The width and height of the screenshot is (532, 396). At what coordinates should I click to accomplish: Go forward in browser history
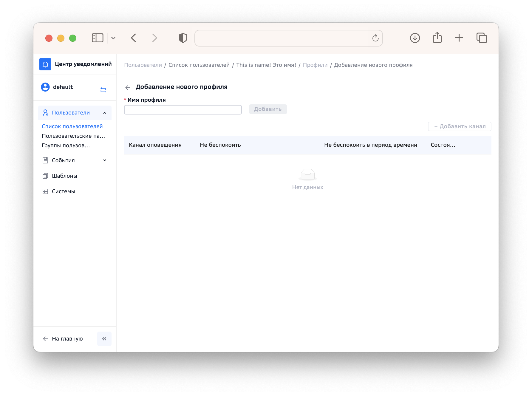tap(154, 38)
